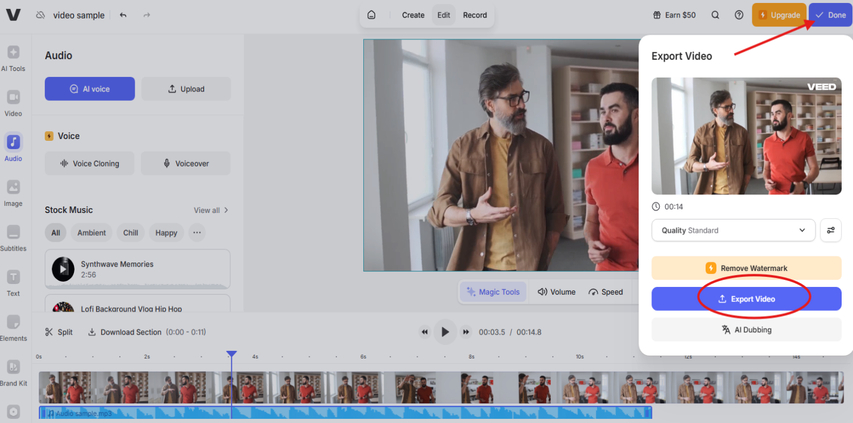
Task: Play the video in the timeline
Action: point(445,332)
